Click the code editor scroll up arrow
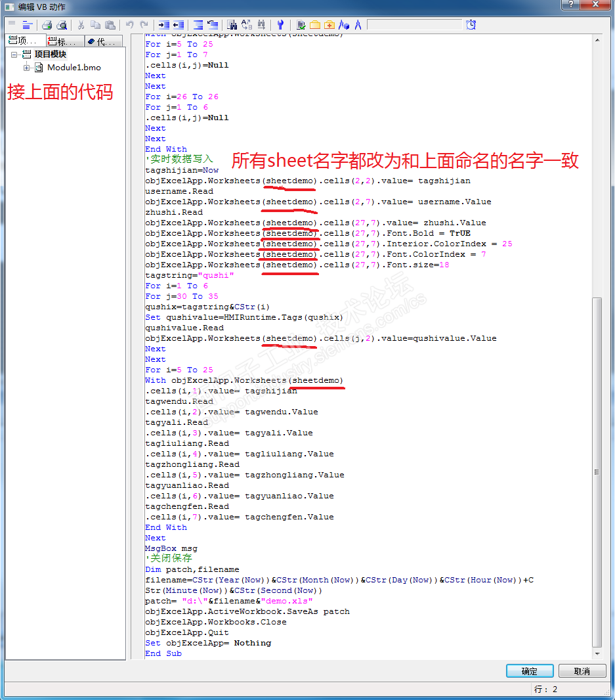 tap(597, 40)
